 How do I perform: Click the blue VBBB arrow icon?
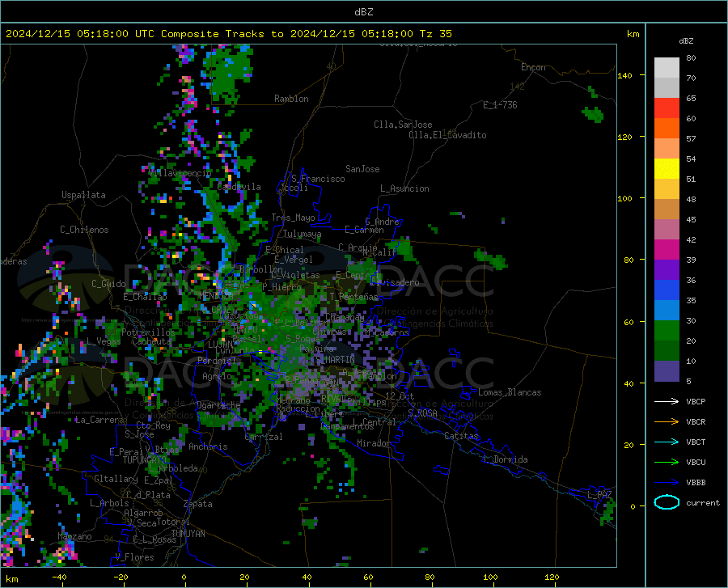point(667,483)
